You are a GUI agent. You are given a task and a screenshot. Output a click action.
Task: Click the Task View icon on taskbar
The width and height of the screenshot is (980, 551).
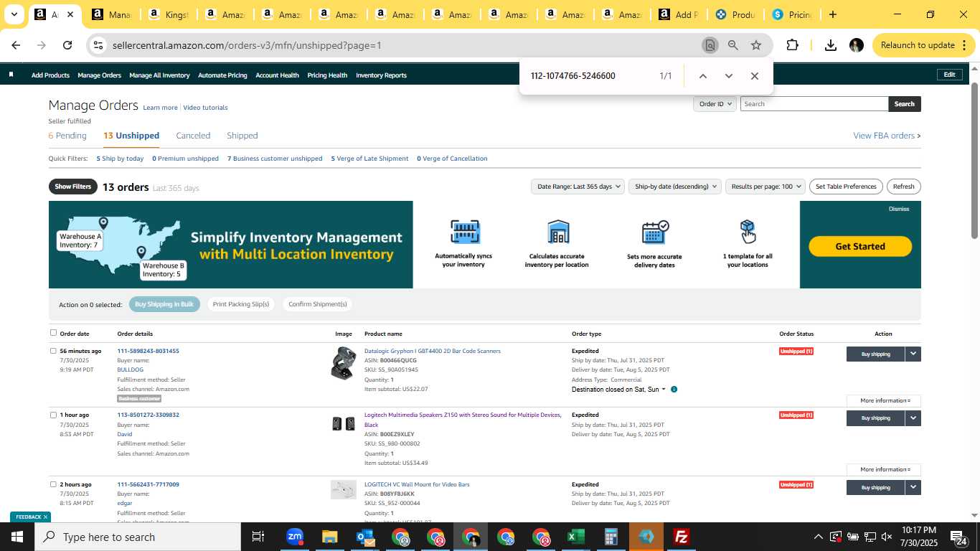[258, 537]
